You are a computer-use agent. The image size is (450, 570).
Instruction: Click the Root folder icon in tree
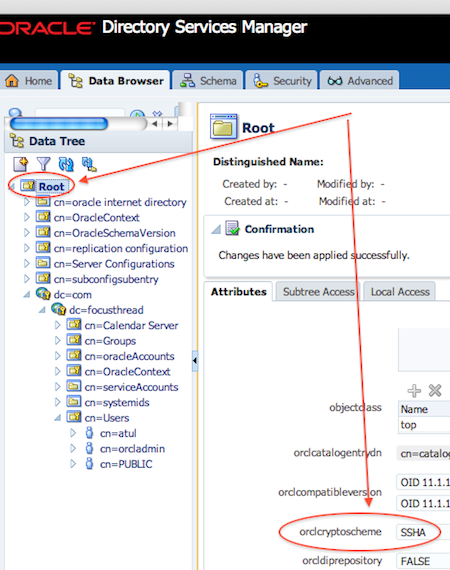28,185
